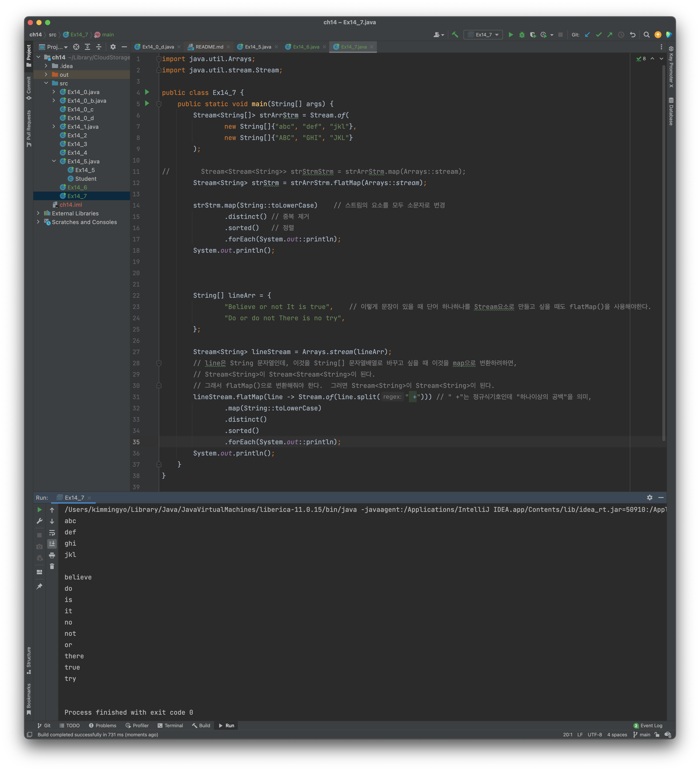Click the Clear All trash icon in Run panel
Screen dimensions: 700x771
point(52,566)
